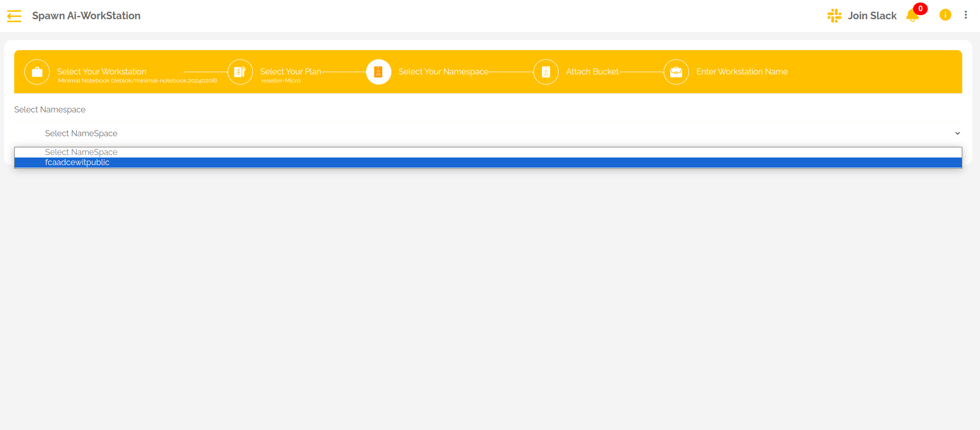The height and width of the screenshot is (430, 980).
Task: Click the Enter Workstation Name step label
Action: pyautogui.click(x=742, y=71)
